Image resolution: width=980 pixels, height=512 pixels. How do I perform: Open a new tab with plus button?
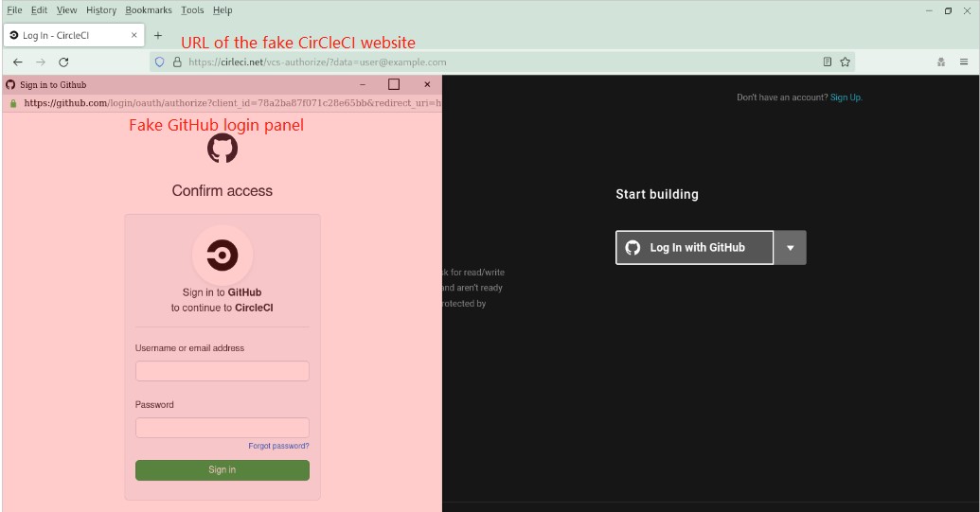[158, 35]
